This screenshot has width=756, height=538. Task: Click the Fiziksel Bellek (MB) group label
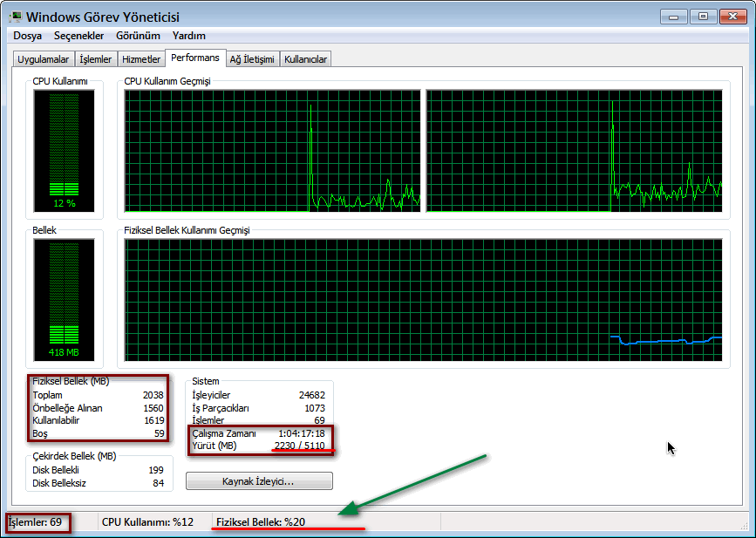pos(71,381)
